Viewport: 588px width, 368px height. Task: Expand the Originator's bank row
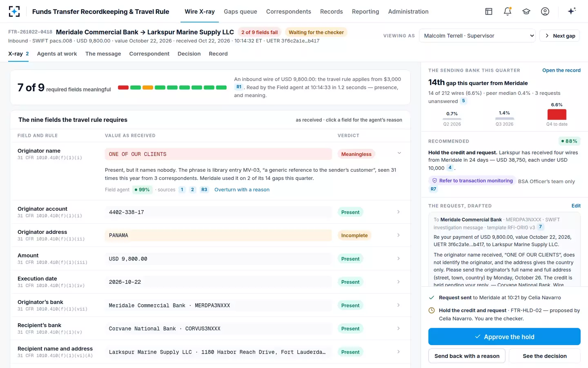[399, 305]
